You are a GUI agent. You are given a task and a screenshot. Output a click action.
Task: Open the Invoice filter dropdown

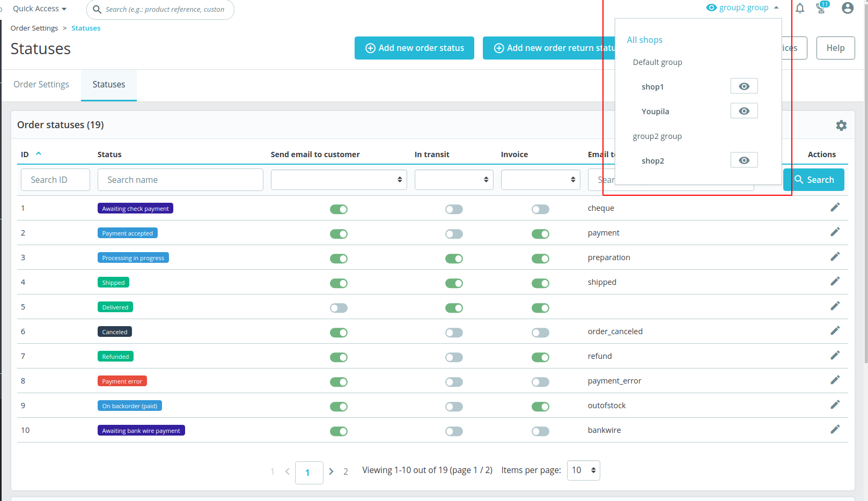(x=540, y=179)
